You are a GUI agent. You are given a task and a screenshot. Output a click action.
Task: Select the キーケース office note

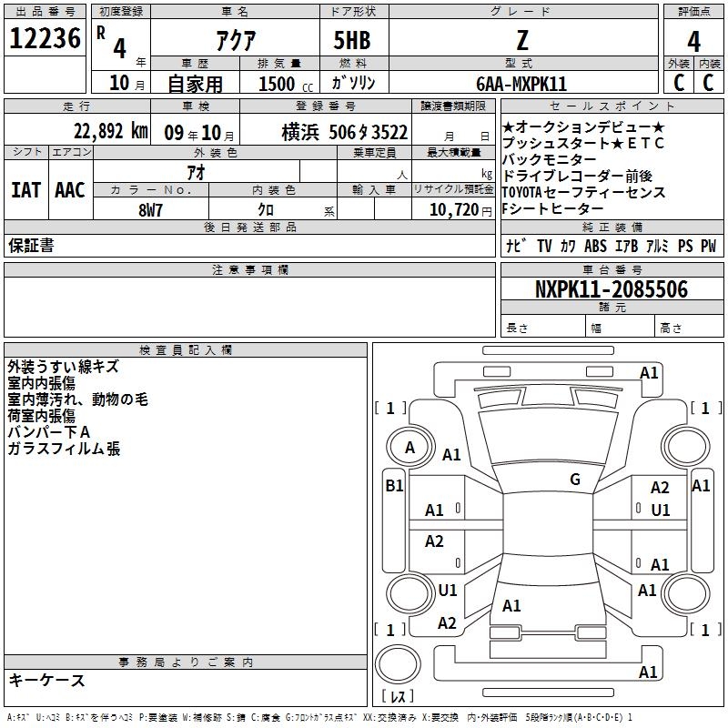pos(46,680)
